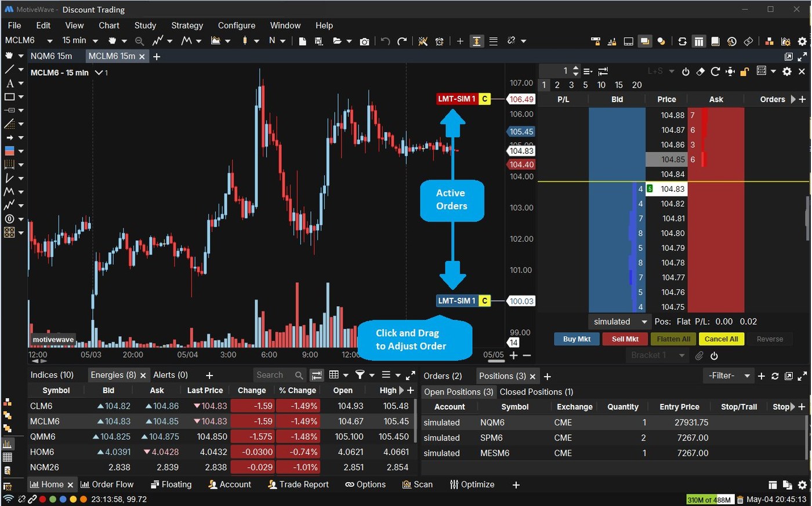Image resolution: width=812 pixels, height=506 pixels.
Task: Click the refresh sync arrows toolbar icon
Action: click(682, 41)
